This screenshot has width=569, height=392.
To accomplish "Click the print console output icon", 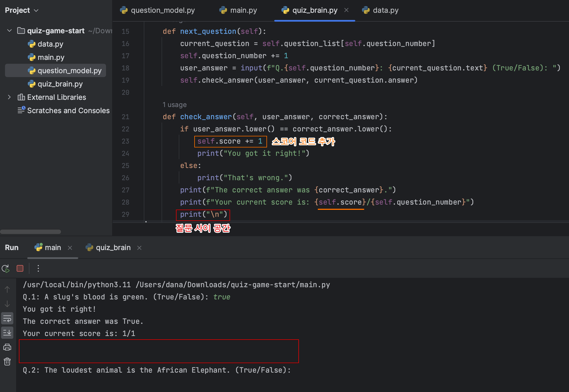I will tap(7, 347).
